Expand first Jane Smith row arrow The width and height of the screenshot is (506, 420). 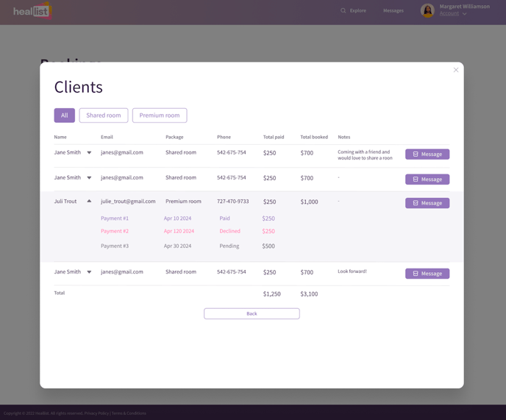click(89, 153)
